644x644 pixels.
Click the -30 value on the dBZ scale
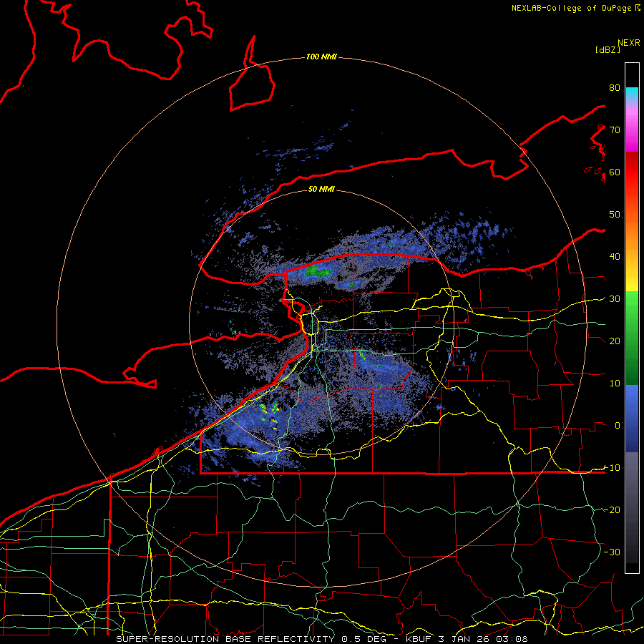(x=612, y=552)
